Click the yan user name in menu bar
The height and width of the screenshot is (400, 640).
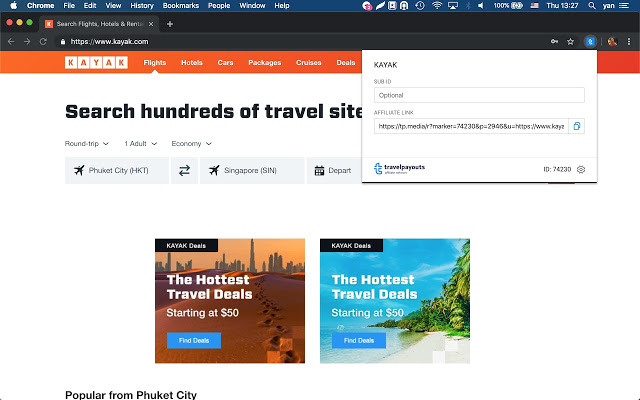pyautogui.click(x=608, y=5)
